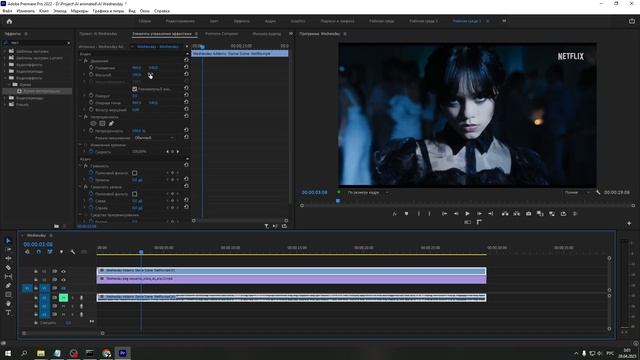Toggle eye visibility of second video track
The height and width of the screenshot is (360, 640).
coord(63,280)
